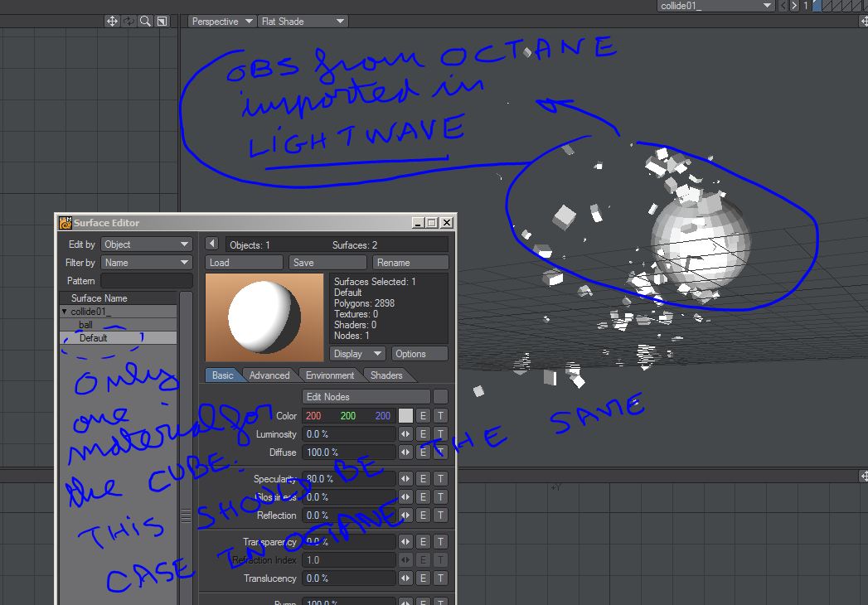Switch to the Shaders tab
Viewport: 868px width, 605px height.
[x=386, y=375]
